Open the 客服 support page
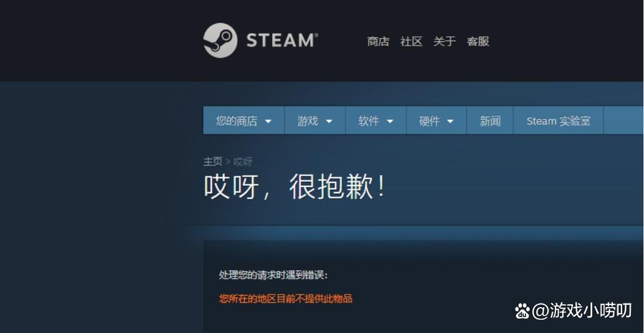Viewport: 644px width, 333px height. pos(478,41)
